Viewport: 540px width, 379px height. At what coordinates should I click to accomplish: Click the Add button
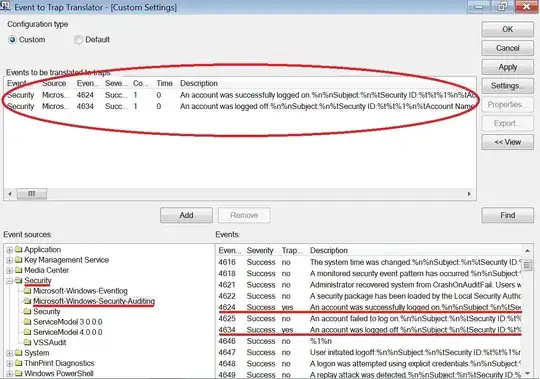[186, 215]
